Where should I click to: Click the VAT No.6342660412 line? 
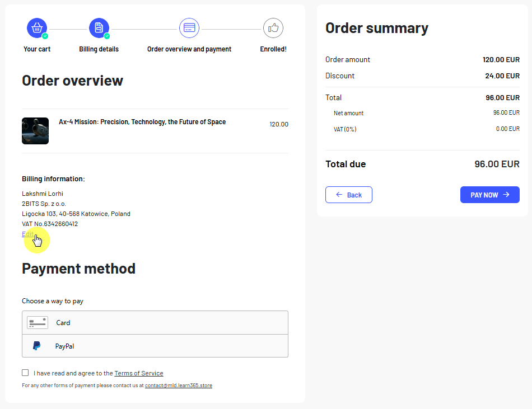pyautogui.click(x=50, y=224)
